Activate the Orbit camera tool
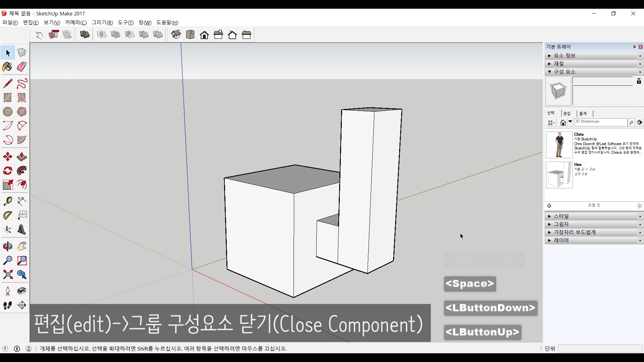Screen dimensions: 644x362 tap(7, 246)
